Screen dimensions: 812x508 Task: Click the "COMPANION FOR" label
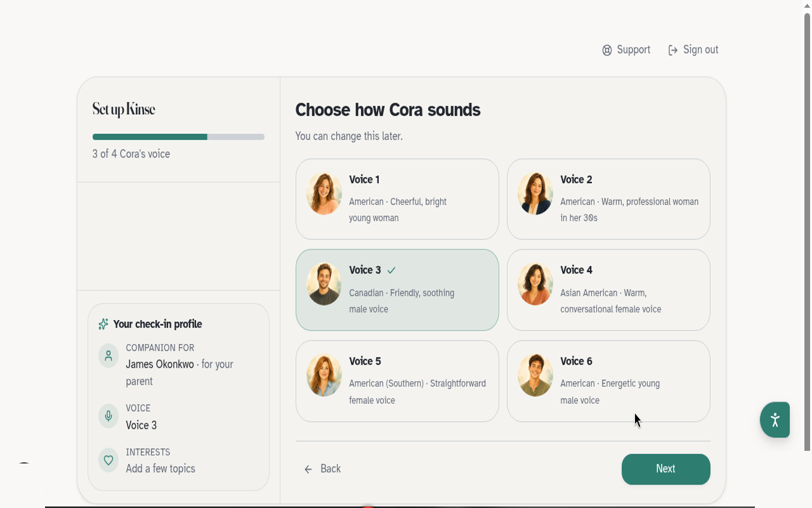160,348
